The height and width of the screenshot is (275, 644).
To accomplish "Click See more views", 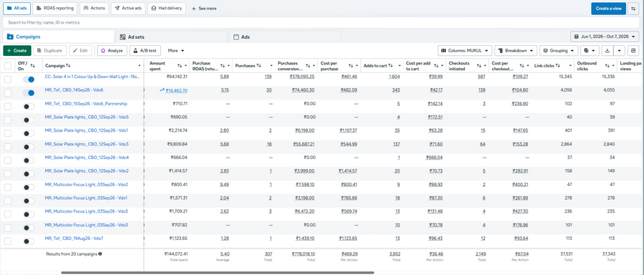I will [204, 8].
